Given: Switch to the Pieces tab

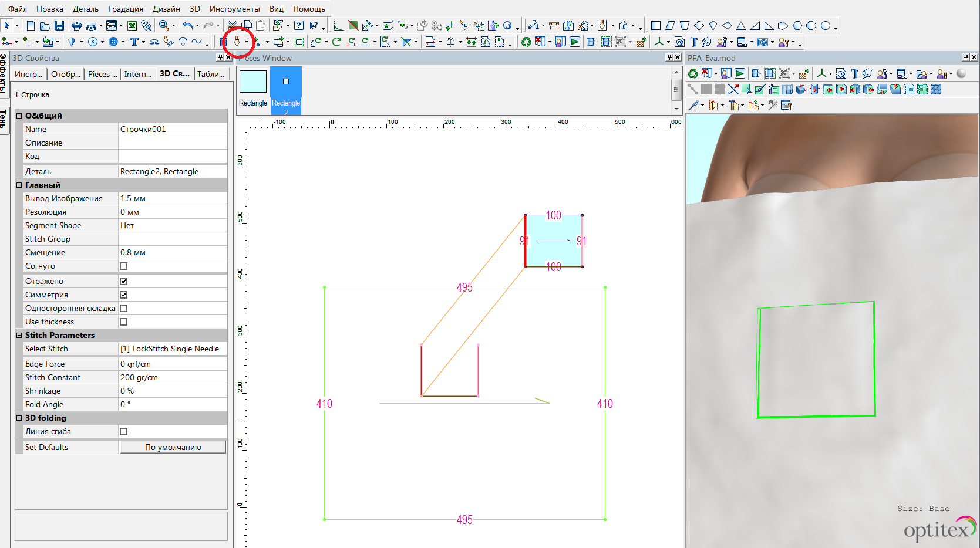Looking at the screenshot, I should click(x=103, y=74).
